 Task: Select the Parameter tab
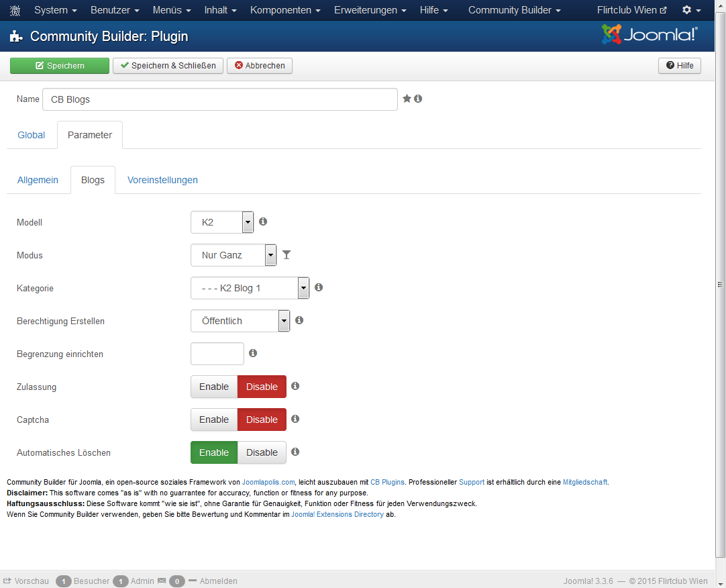(x=90, y=135)
